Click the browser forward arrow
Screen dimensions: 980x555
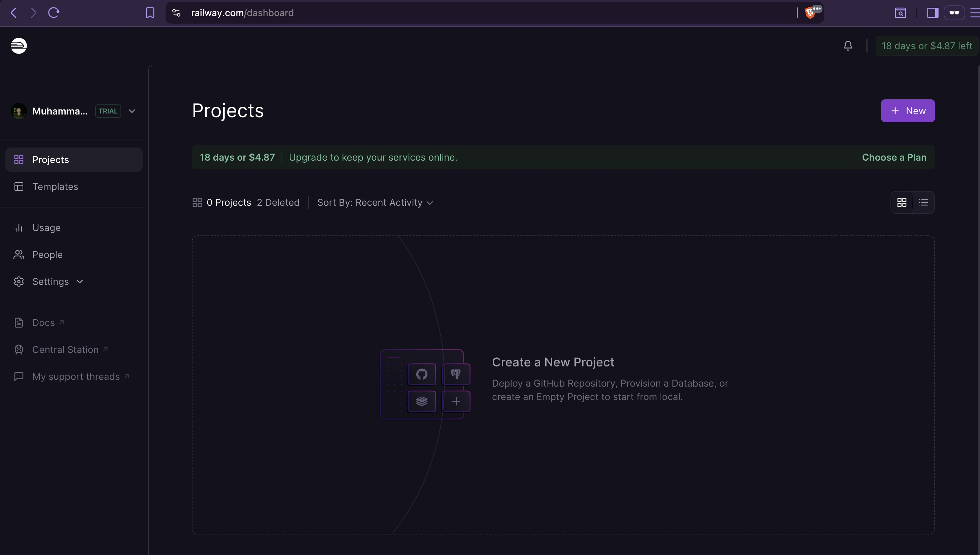coord(34,13)
